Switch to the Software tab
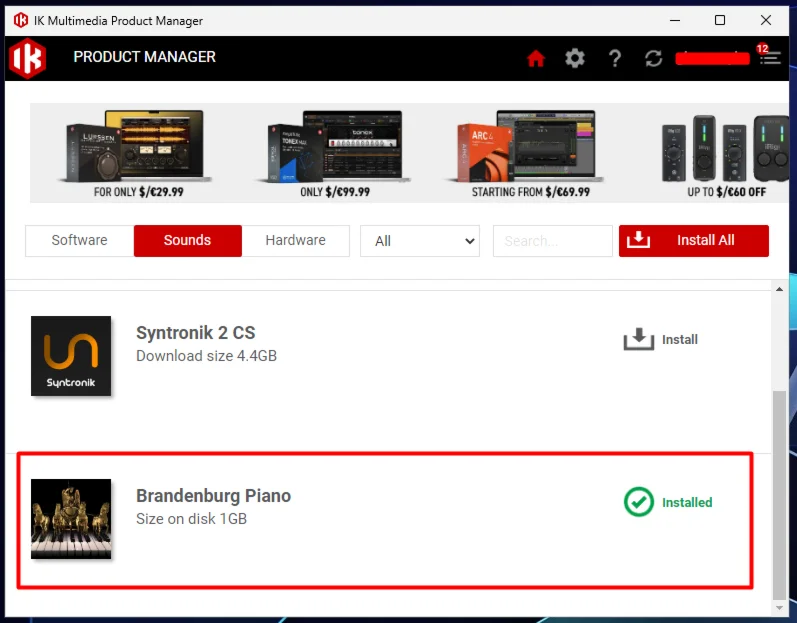The image size is (797, 623). (79, 240)
